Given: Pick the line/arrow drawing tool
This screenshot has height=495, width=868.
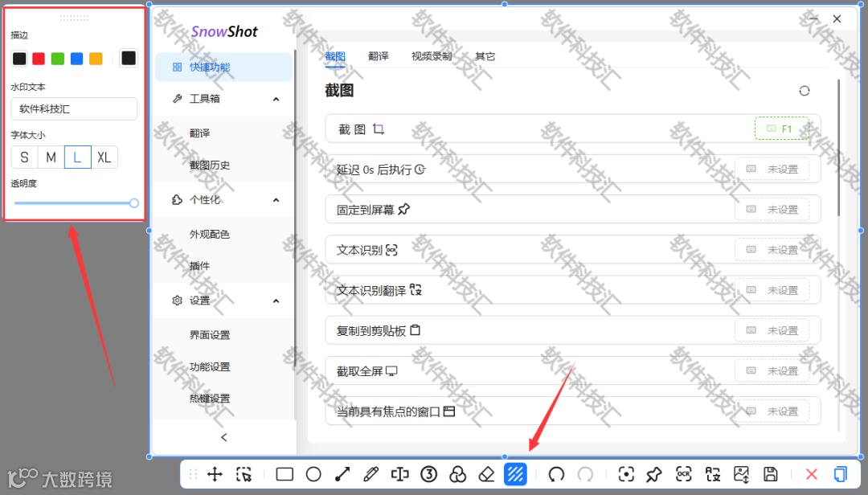Looking at the screenshot, I should [342, 475].
